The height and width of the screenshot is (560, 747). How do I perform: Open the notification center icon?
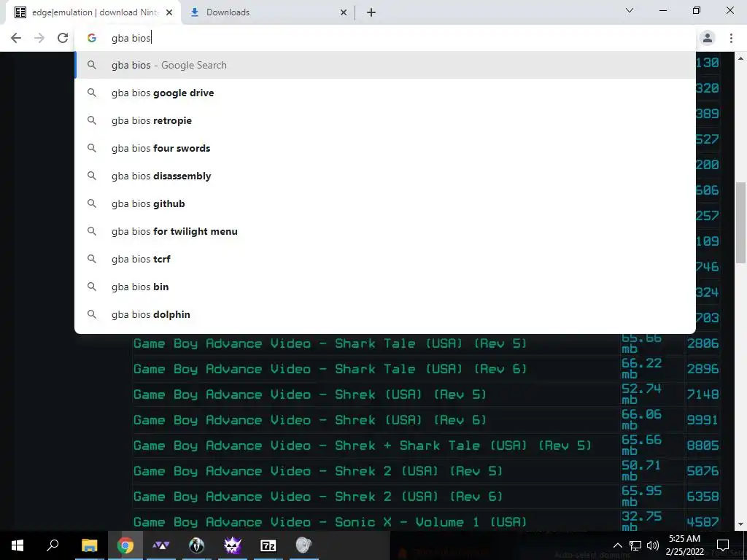(723, 545)
